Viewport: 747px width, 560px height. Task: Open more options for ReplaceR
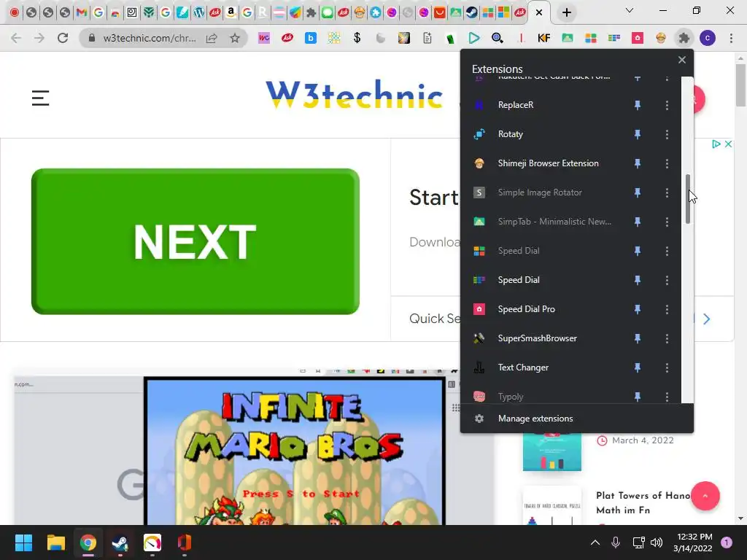[667, 105]
